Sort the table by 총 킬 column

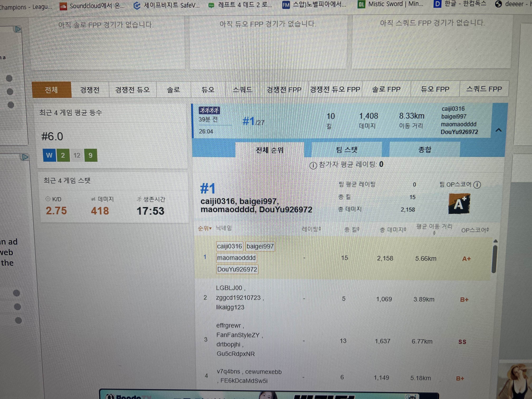point(352,229)
